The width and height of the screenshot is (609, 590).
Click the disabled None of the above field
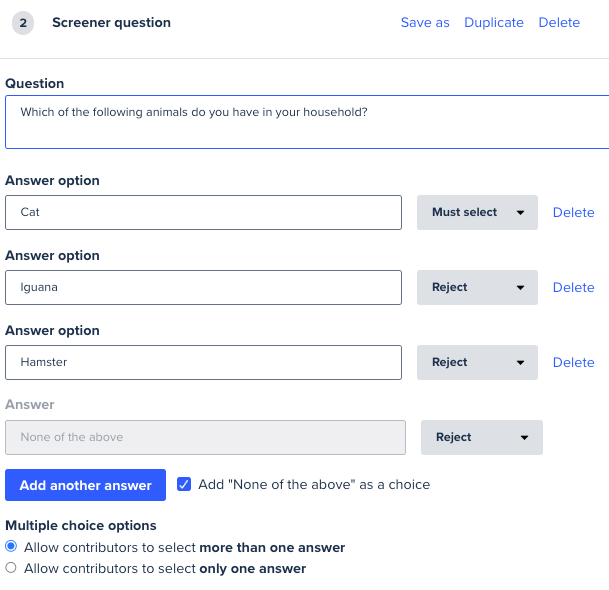(205, 437)
